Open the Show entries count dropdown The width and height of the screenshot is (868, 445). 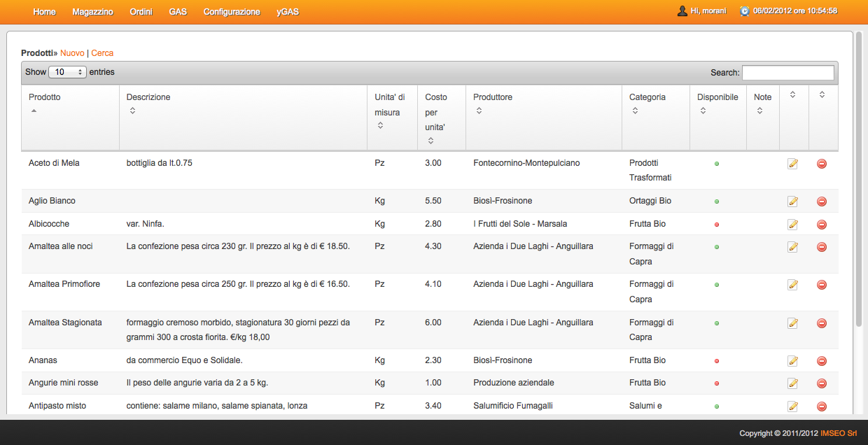tap(67, 72)
